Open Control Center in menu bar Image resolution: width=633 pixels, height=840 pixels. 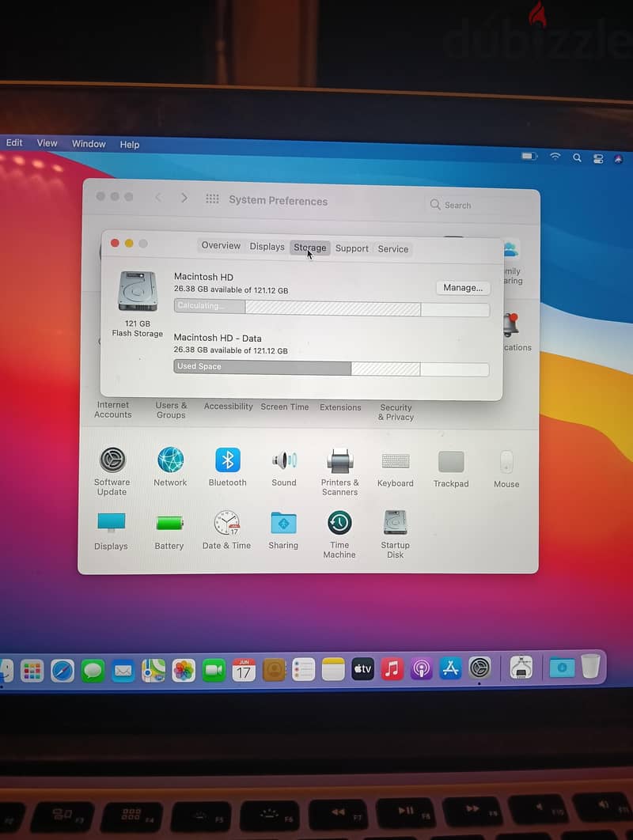coord(598,158)
